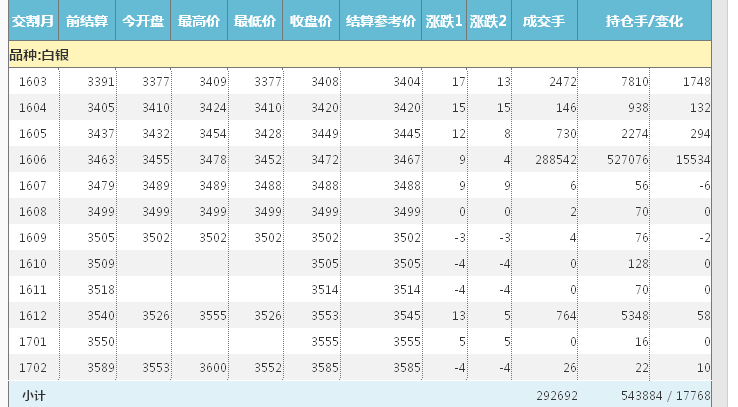Select the 1612 delivery month cell
Image resolution: width=738 pixels, height=407 pixels.
(33, 315)
